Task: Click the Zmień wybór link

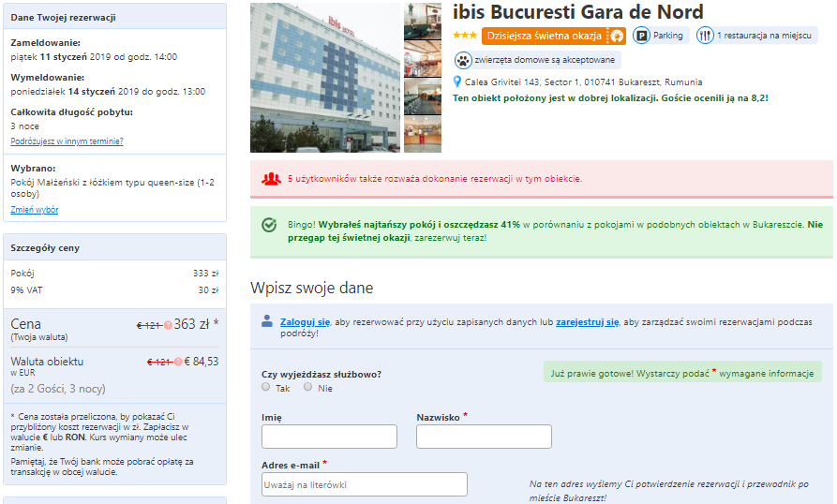Action: pyautogui.click(x=34, y=210)
